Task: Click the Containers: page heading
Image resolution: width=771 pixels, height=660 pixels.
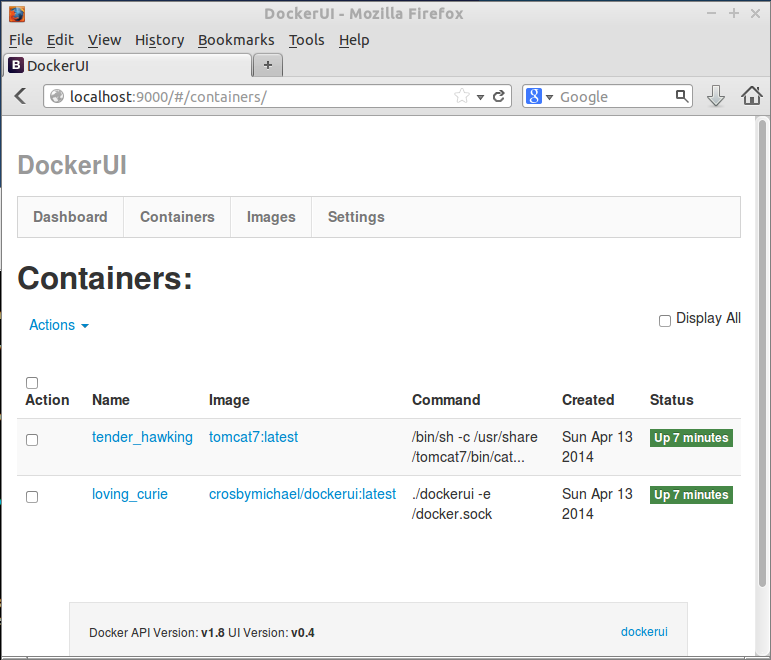Action: pyautogui.click(x=105, y=278)
